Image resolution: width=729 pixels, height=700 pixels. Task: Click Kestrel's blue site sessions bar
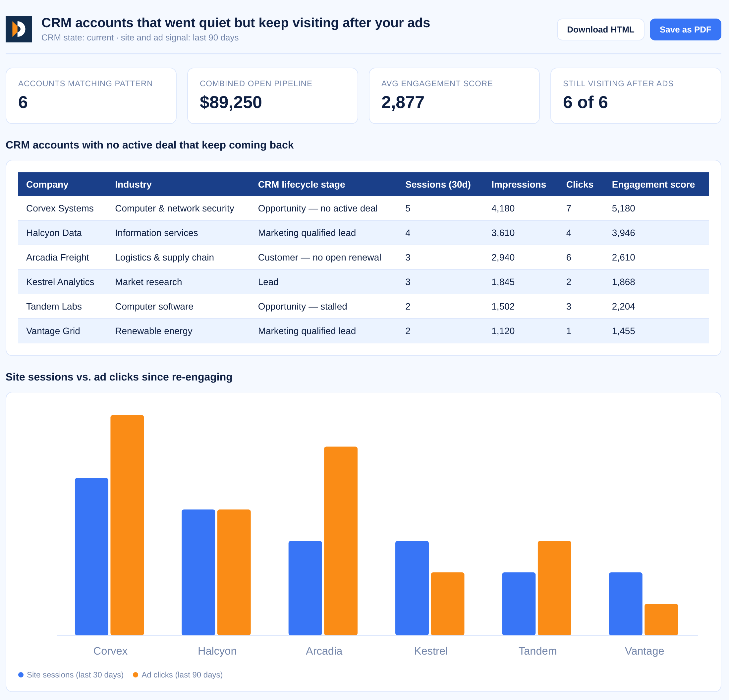point(412,588)
